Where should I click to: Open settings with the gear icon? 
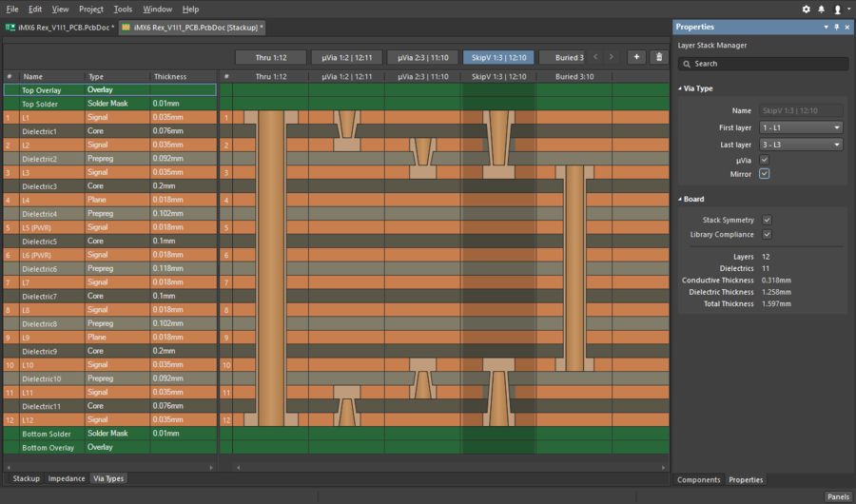[x=807, y=9]
